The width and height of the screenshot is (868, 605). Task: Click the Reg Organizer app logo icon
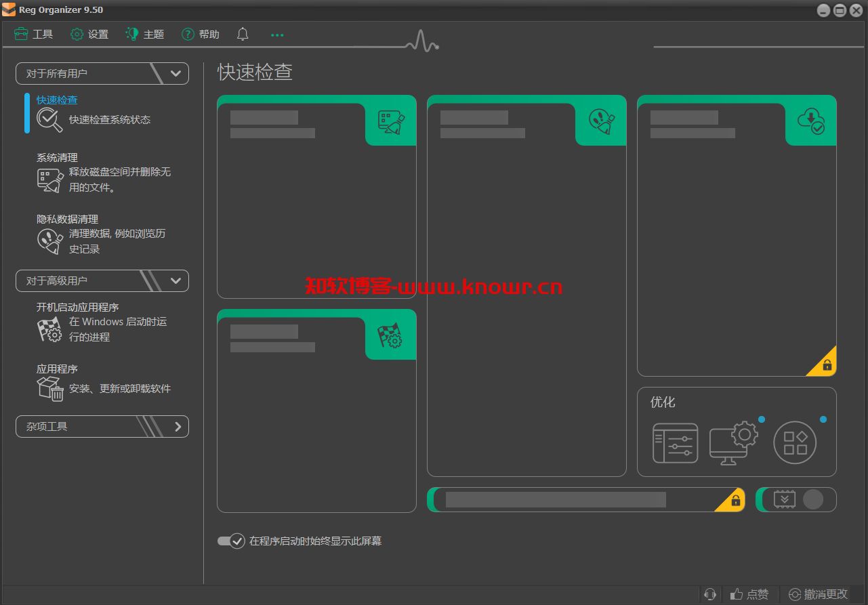(x=9, y=10)
